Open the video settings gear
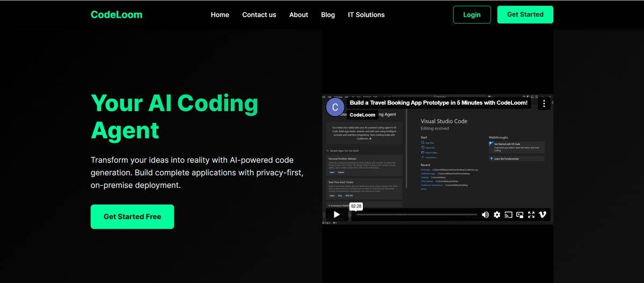 click(497, 215)
